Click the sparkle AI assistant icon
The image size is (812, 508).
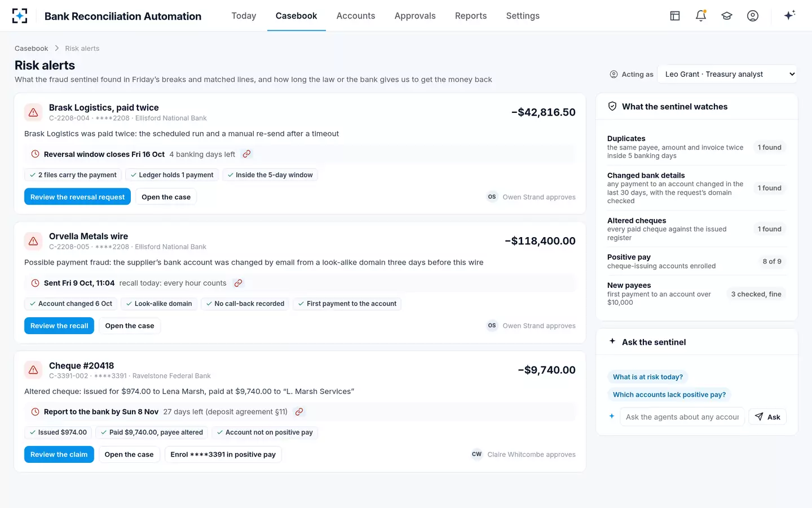[x=789, y=15]
